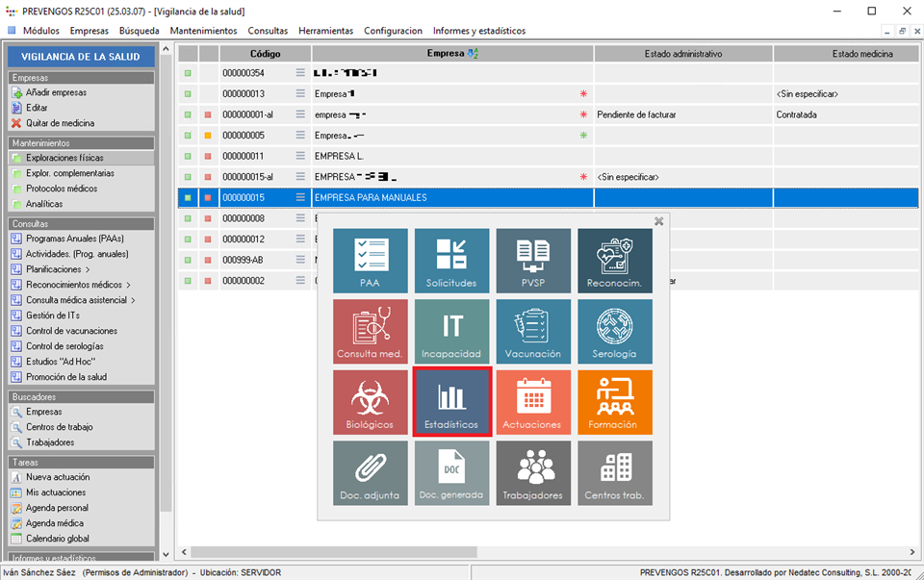
Task: Toggle green indicator for row 000000354
Action: tap(188, 73)
